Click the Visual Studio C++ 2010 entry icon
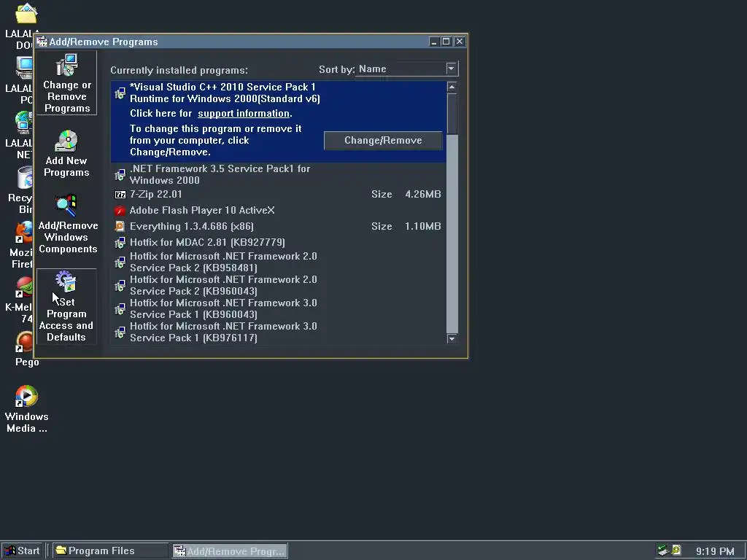 click(x=120, y=93)
